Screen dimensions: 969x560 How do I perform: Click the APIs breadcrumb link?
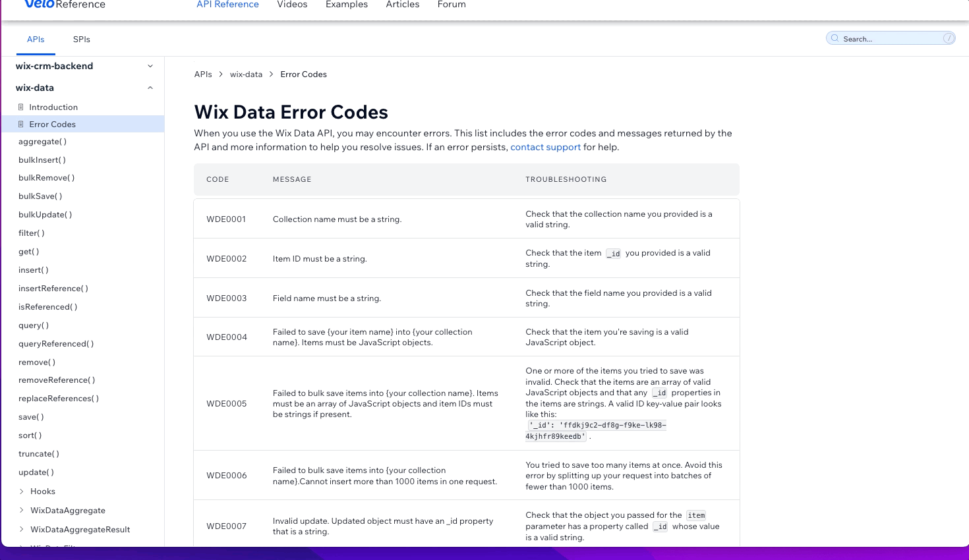(x=203, y=74)
